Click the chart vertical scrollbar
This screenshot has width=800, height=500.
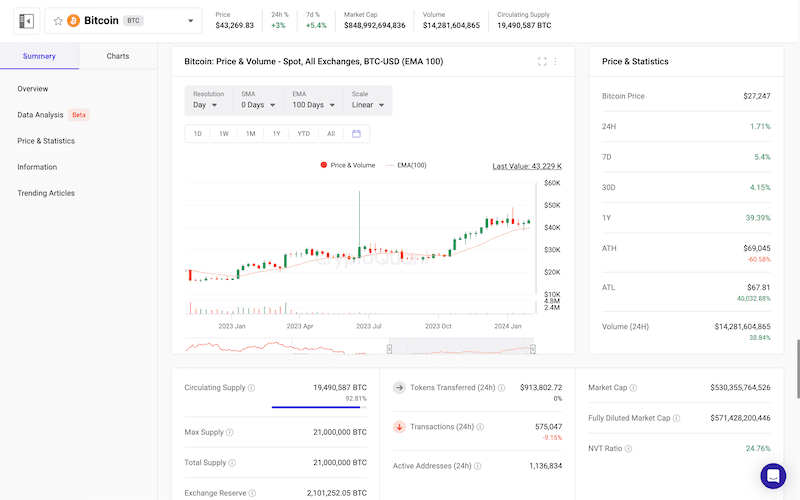click(536, 238)
